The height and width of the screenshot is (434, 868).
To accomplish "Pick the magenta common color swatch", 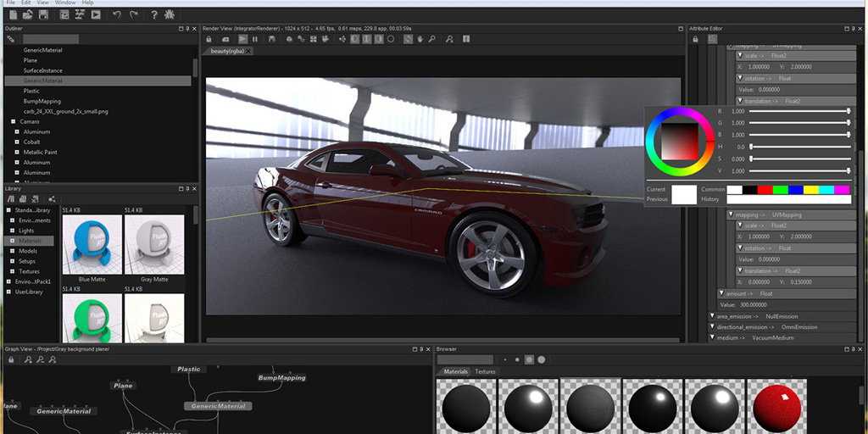I will coord(842,189).
